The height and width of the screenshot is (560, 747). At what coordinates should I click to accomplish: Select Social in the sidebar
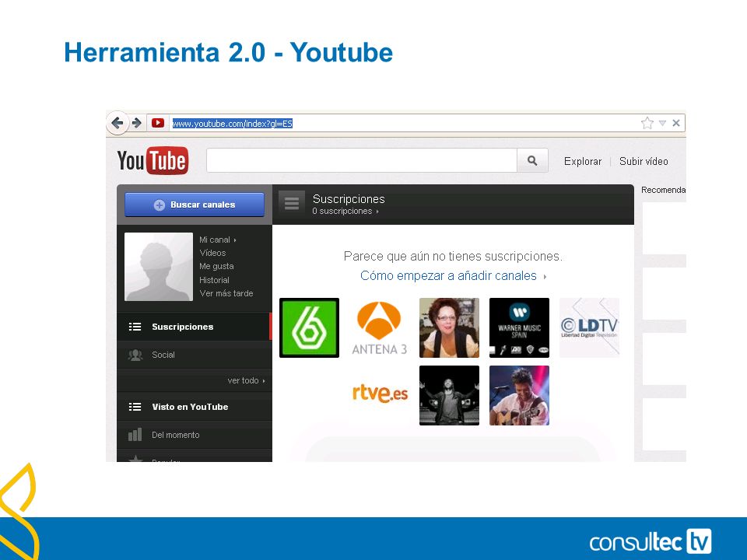195,355
